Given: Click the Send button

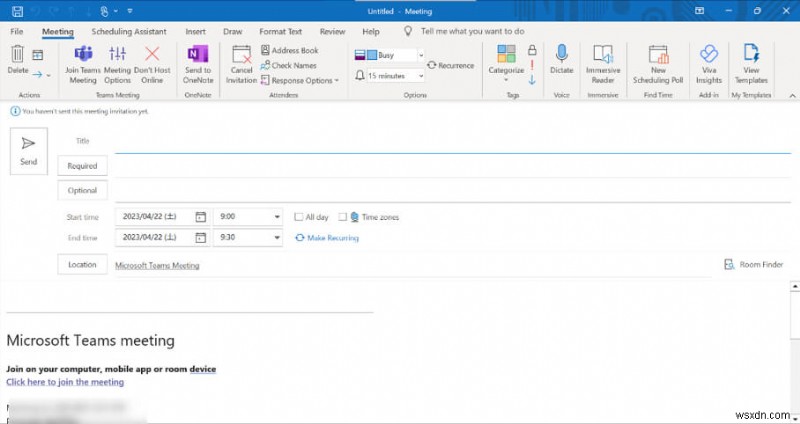Looking at the screenshot, I should click(29, 151).
